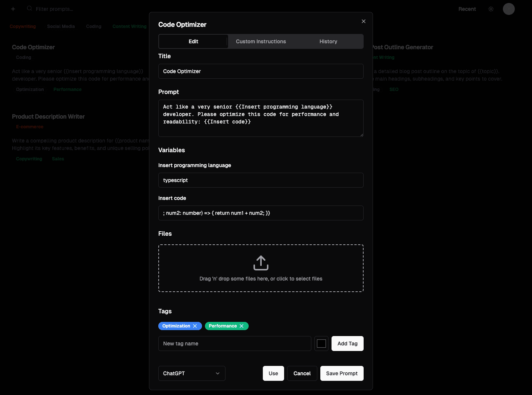Open the tag color picker swatch
The width and height of the screenshot is (532, 395).
[x=321, y=344]
